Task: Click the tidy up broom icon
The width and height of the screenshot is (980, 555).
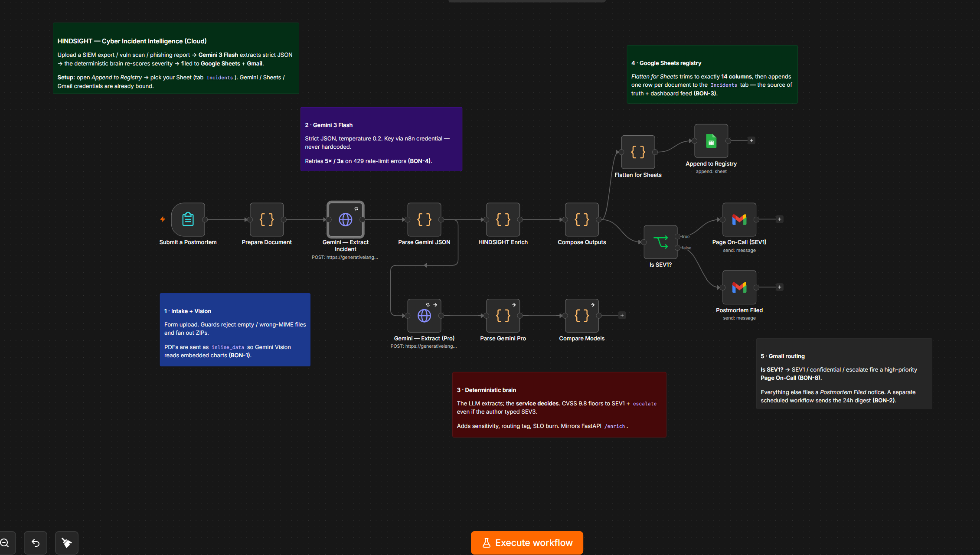Action: [x=67, y=543]
